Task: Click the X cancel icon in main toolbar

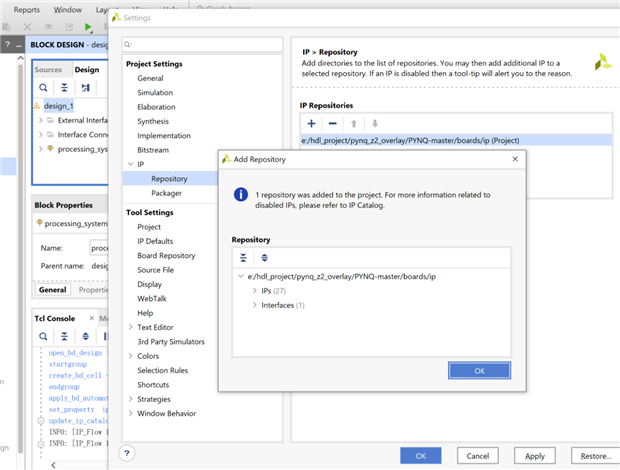Action: [x=27, y=27]
